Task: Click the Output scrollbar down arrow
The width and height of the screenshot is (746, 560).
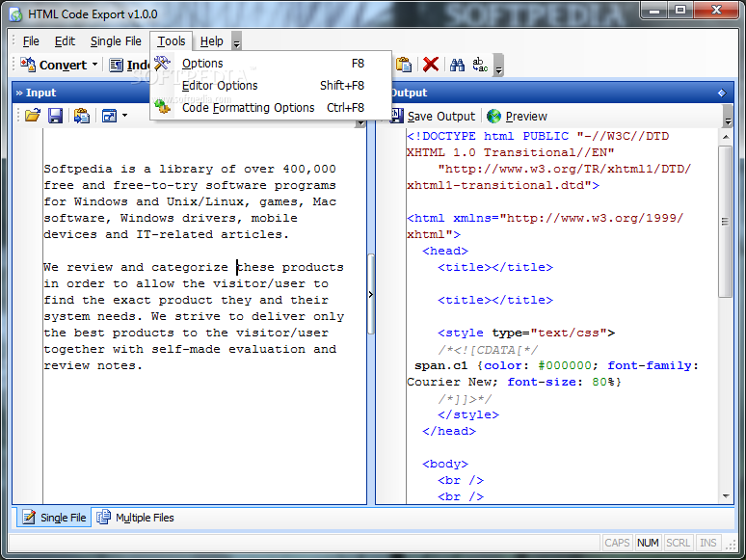Action: point(726,496)
